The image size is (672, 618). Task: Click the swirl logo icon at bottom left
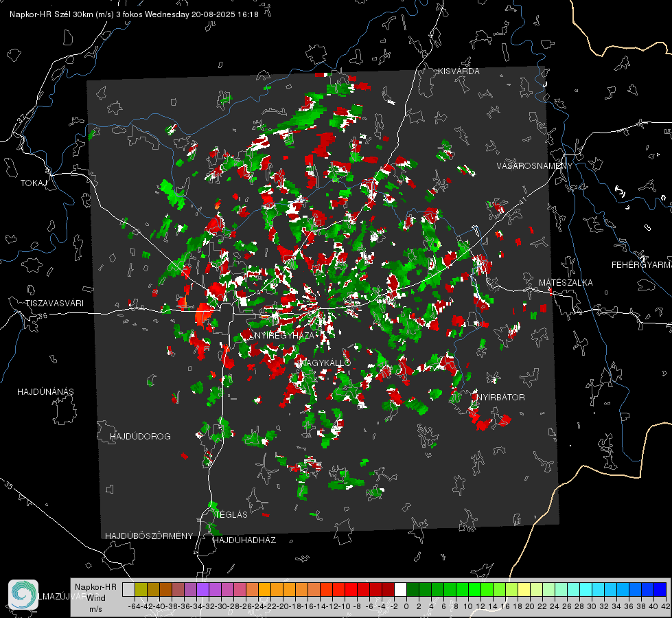(23, 595)
